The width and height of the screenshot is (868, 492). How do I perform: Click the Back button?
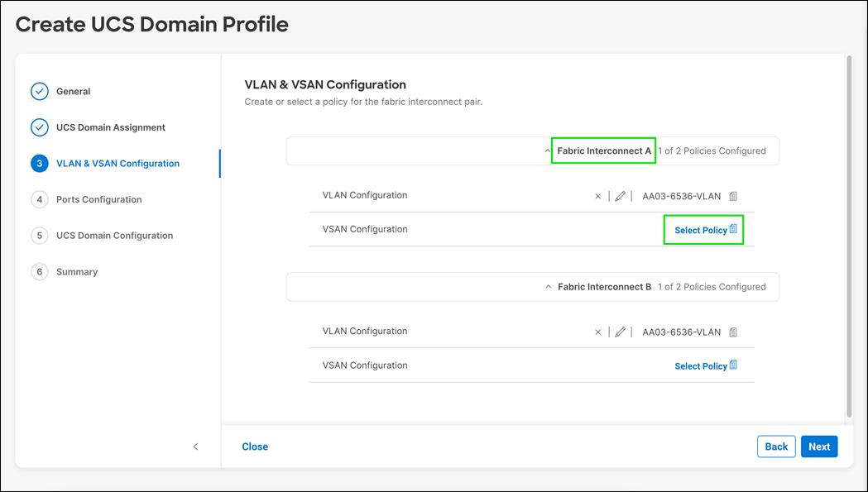click(775, 446)
